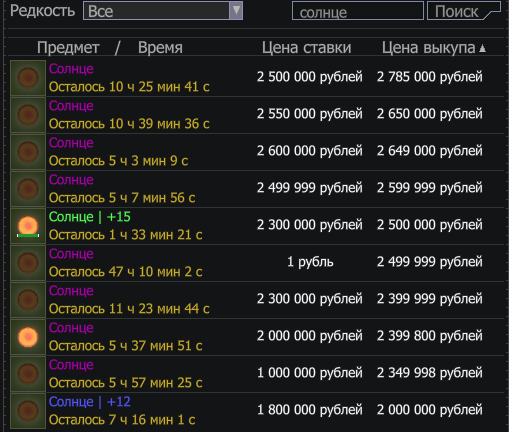Click the Солнце icon priced 2 785 000 рублей
The width and height of the screenshot is (509, 432).
[x=28, y=78]
